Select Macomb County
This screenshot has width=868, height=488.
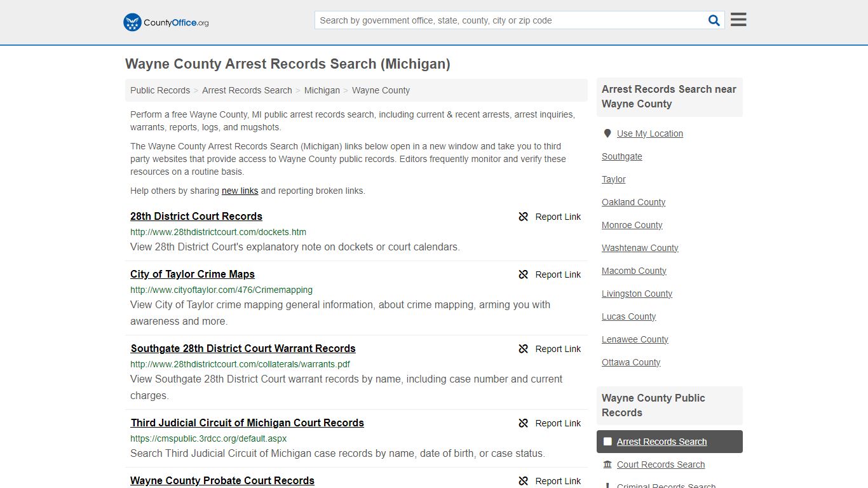(x=634, y=271)
